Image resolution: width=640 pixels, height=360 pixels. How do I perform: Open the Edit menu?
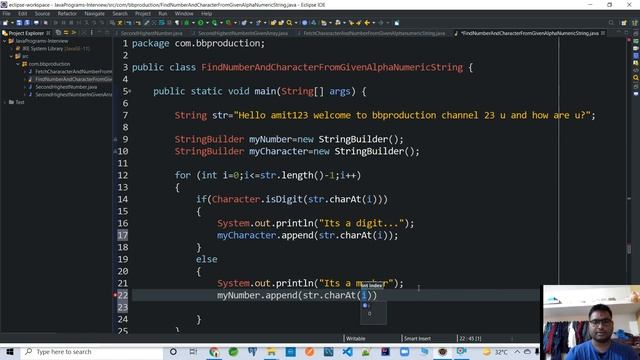[22, 13]
